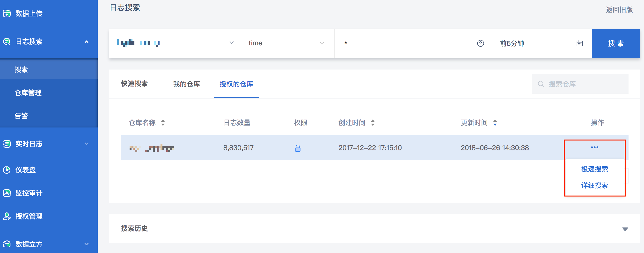644x253 pixels.
Task: Click the 授权管理 user icon
Action: [x=7, y=216]
